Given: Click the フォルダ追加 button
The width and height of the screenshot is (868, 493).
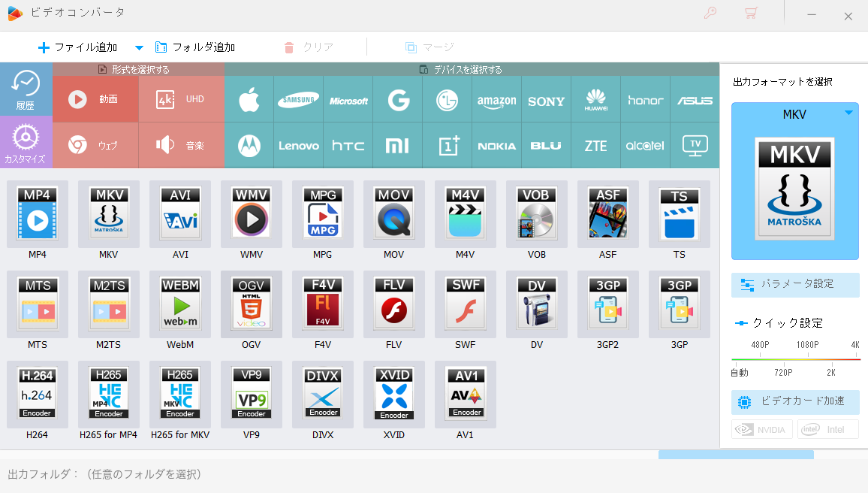Looking at the screenshot, I should pos(195,47).
